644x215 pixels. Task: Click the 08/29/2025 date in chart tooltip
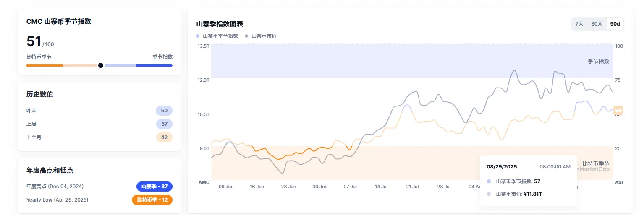click(502, 167)
